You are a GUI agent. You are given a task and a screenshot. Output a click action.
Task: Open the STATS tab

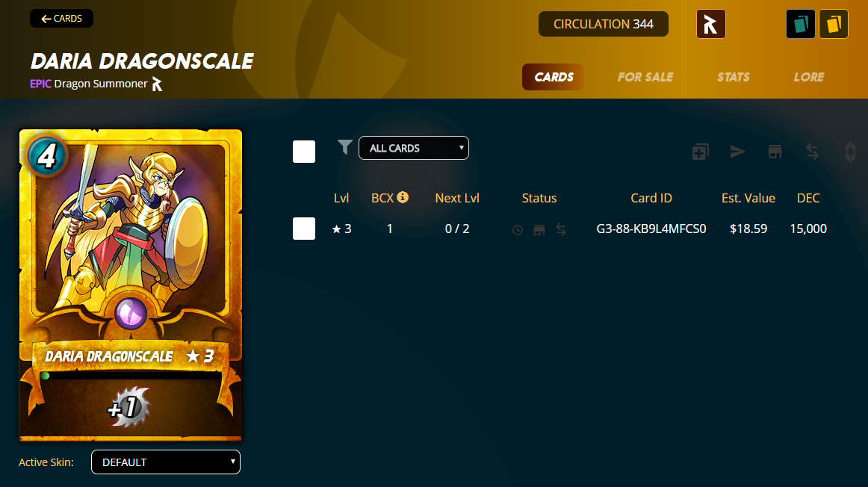tap(734, 77)
